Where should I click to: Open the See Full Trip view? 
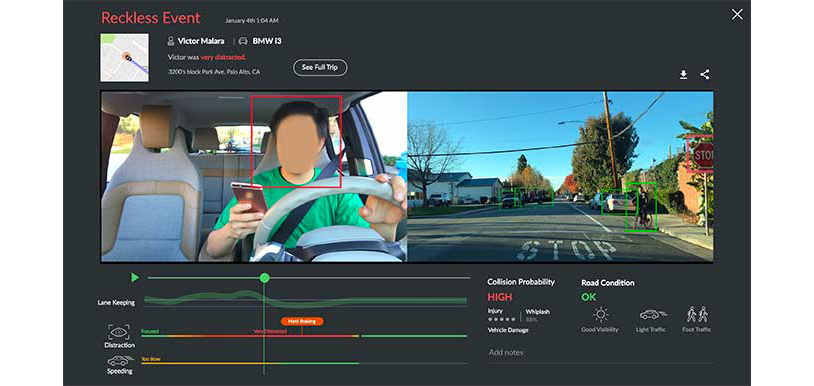(320, 67)
